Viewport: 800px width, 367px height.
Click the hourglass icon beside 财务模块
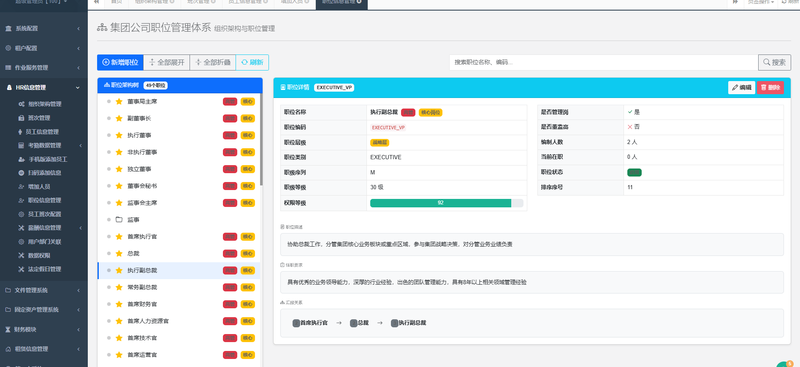click(x=8, y=329)
